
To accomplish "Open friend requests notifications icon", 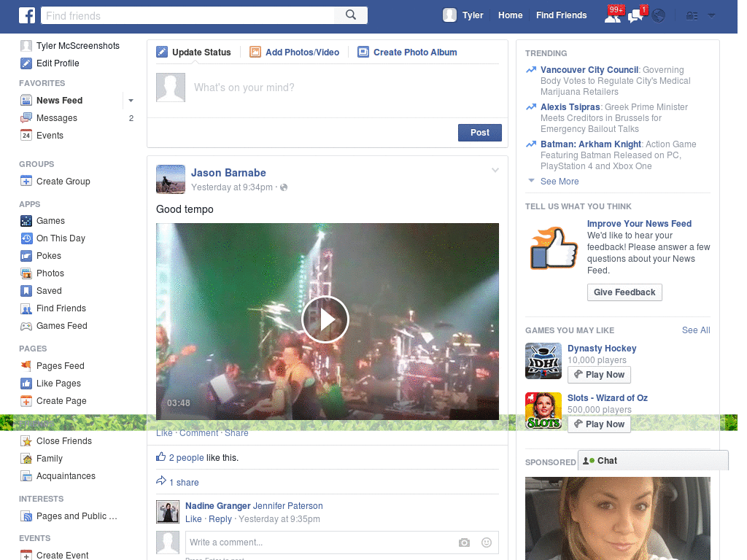I will (613, 16).
